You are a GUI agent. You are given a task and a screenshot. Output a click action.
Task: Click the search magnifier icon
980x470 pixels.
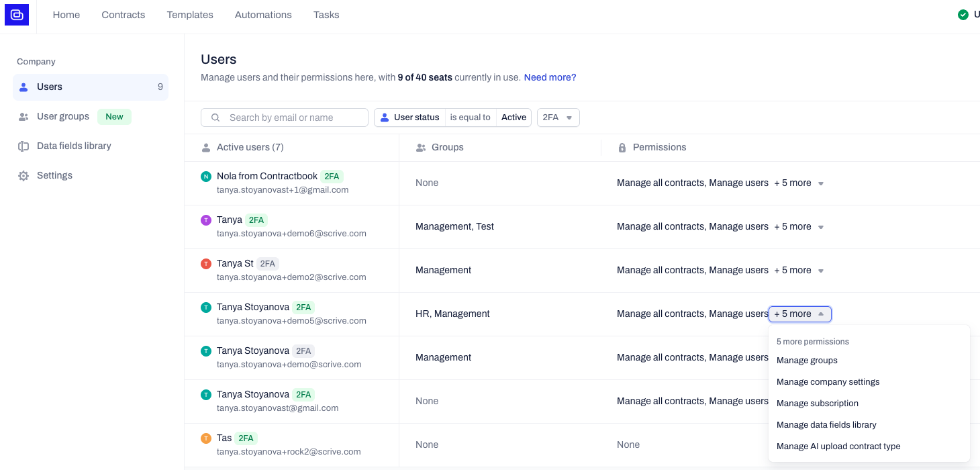click(215, 117)
